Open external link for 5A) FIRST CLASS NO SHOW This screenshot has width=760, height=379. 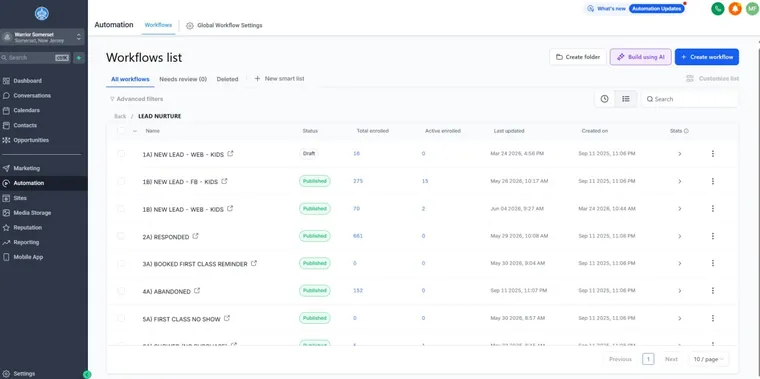pos(227,319)
